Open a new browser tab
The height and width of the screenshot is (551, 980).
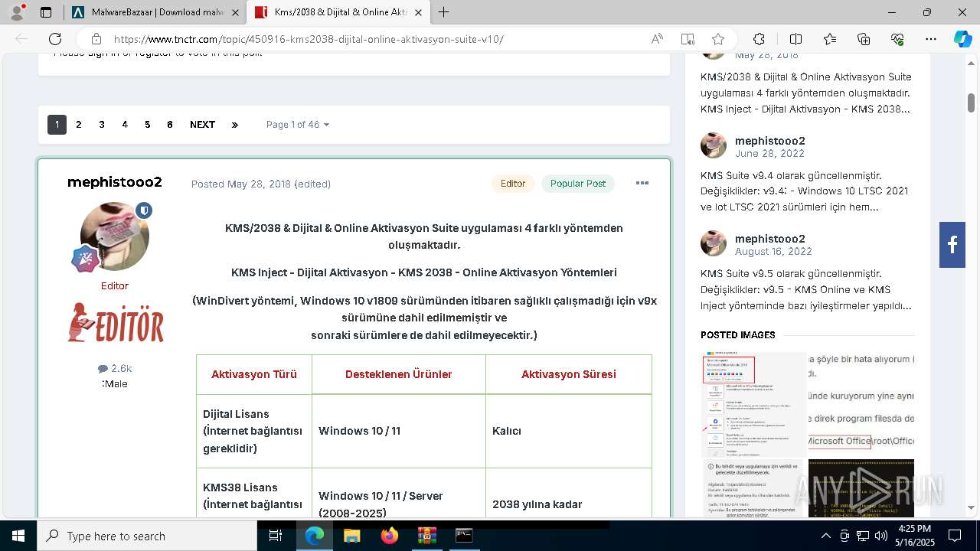coord(444,12)
